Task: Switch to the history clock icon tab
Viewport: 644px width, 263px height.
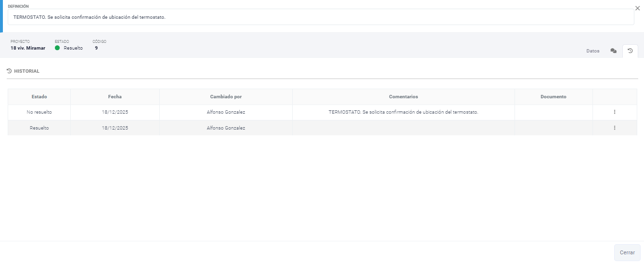Action: pos(630,51)
